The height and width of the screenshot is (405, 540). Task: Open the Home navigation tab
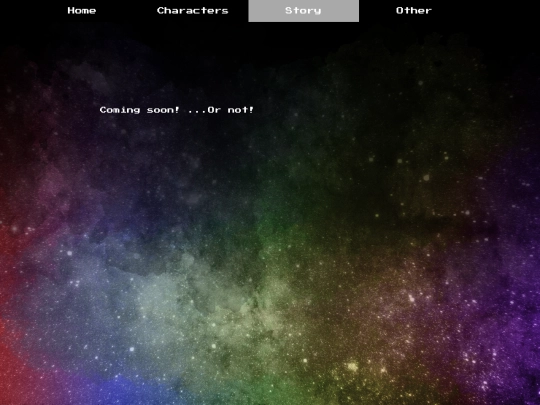(82, 11)
